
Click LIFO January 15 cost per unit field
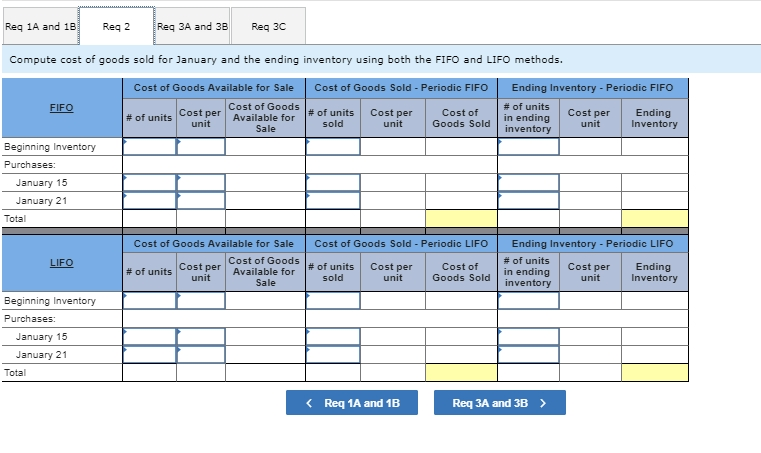(201, 336)
